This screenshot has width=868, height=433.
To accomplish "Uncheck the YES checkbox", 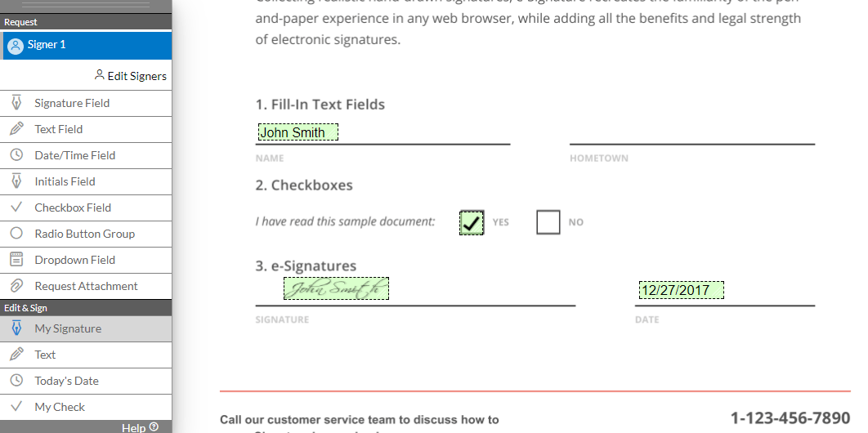I will [x=472, y=222].
